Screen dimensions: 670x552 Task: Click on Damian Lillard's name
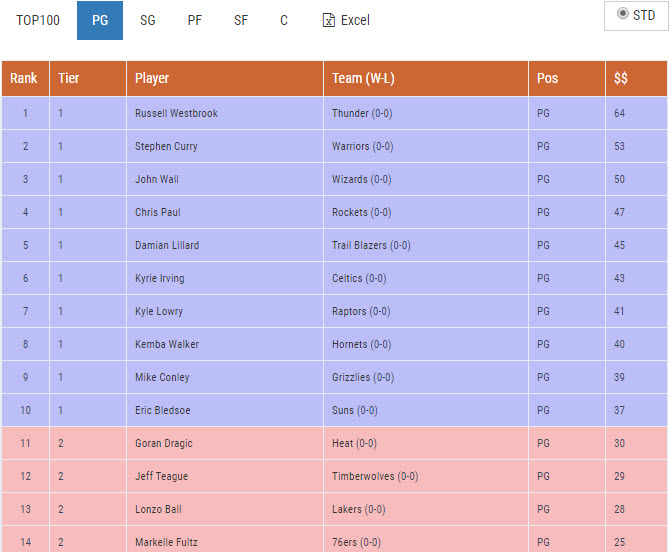[167, 245]
